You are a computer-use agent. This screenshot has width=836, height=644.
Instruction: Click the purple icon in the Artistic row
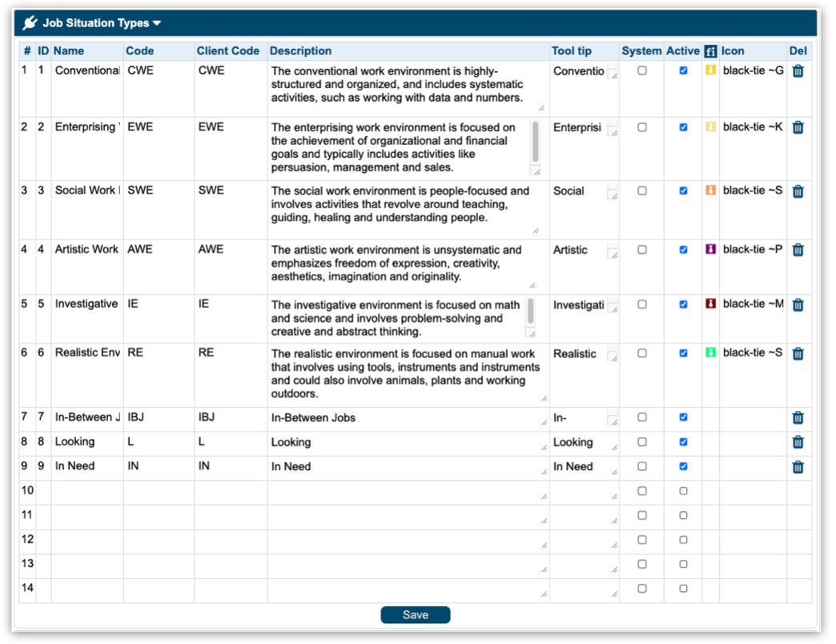point(710,250)
